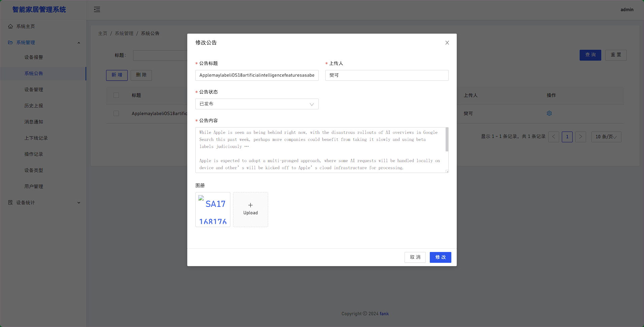This screenshot has height=327, width=644.
Task: Open the 公告状态 dropdown showing 已发布
Action: click(x=257, y=104)
